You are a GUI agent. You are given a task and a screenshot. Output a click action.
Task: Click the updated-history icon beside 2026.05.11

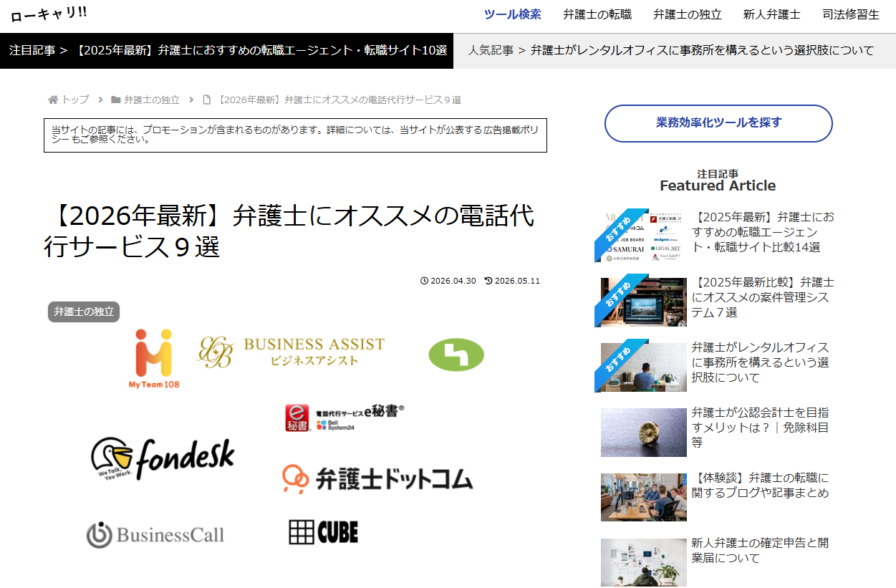[488, 281]
